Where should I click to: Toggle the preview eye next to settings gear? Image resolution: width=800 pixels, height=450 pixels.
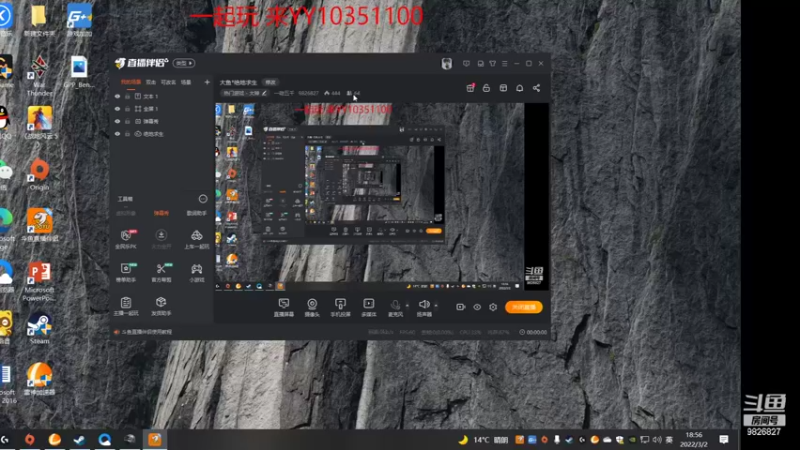[477, 307]
